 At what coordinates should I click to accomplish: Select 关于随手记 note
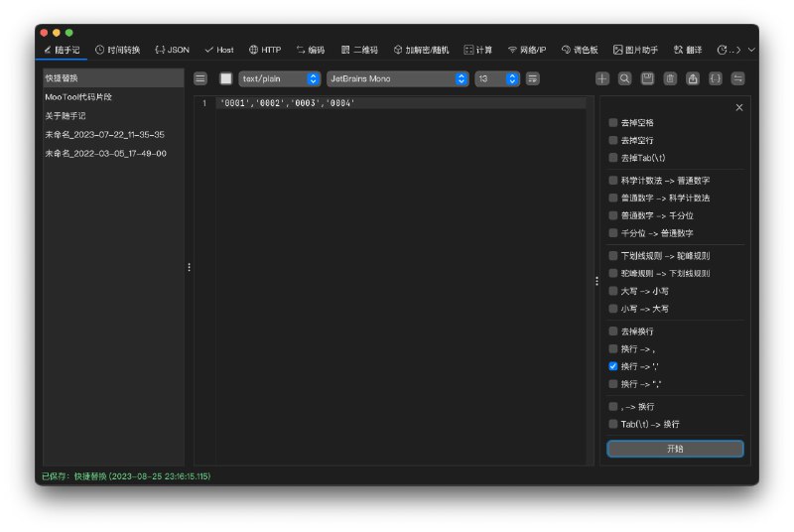[x=113, y=115]
